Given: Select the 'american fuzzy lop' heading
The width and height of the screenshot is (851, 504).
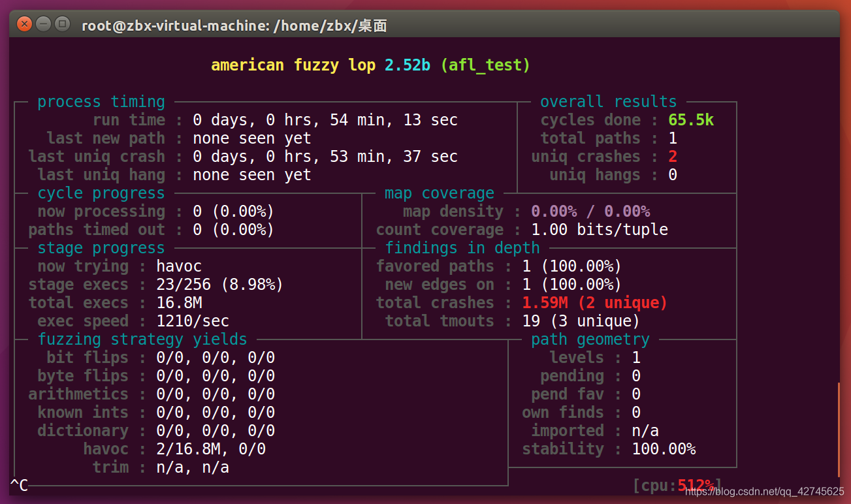Looking at the screenshot, I should click(293, 65).
